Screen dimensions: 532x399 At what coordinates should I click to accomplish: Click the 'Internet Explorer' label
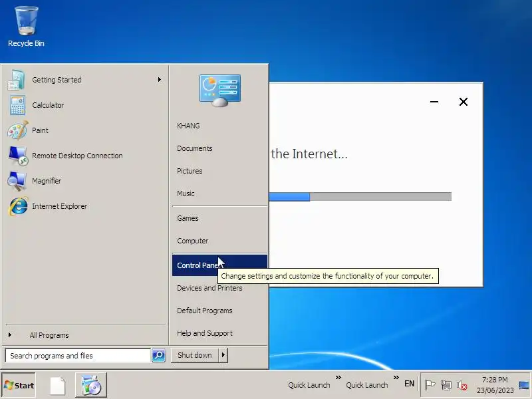(59, 206)
